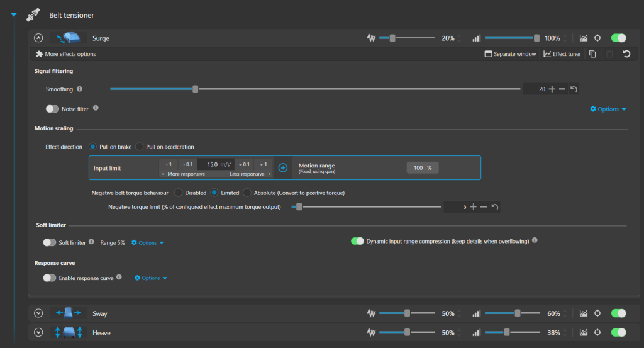Open the Surge row graph icon

(x=584, y=38)
